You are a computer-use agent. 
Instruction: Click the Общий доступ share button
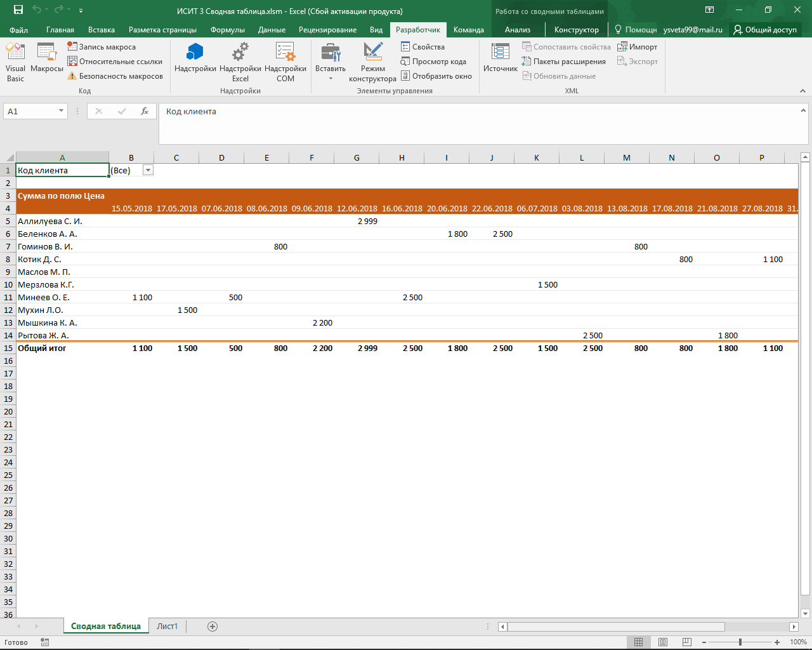(765, 30)
